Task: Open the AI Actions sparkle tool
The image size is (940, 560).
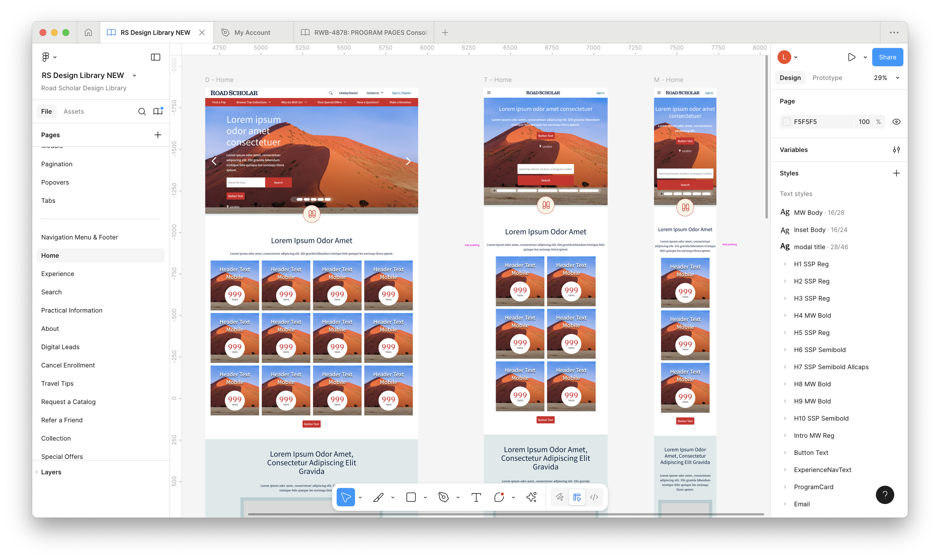Action: point(531,497)
